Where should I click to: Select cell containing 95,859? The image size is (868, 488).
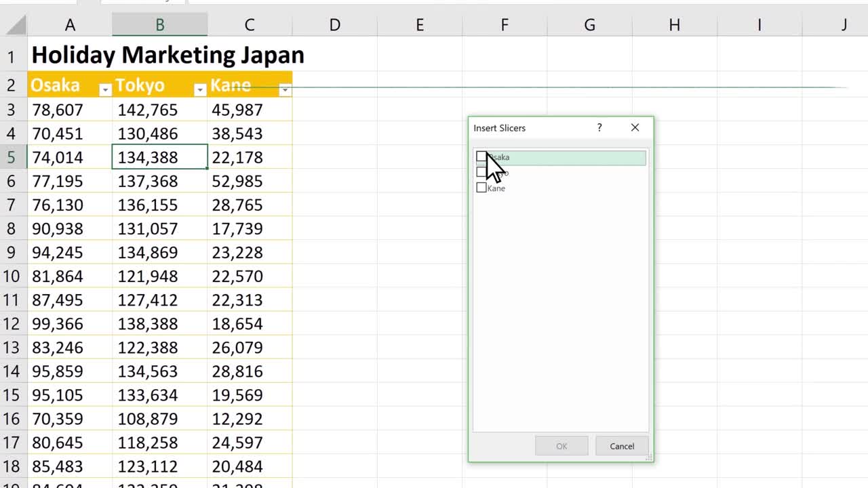(x=70, y=371)
